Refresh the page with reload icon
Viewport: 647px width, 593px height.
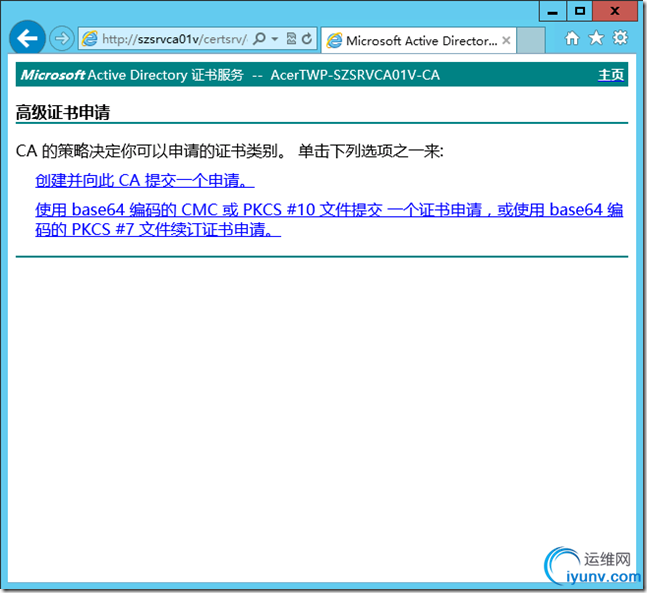[x=307, y=39]
